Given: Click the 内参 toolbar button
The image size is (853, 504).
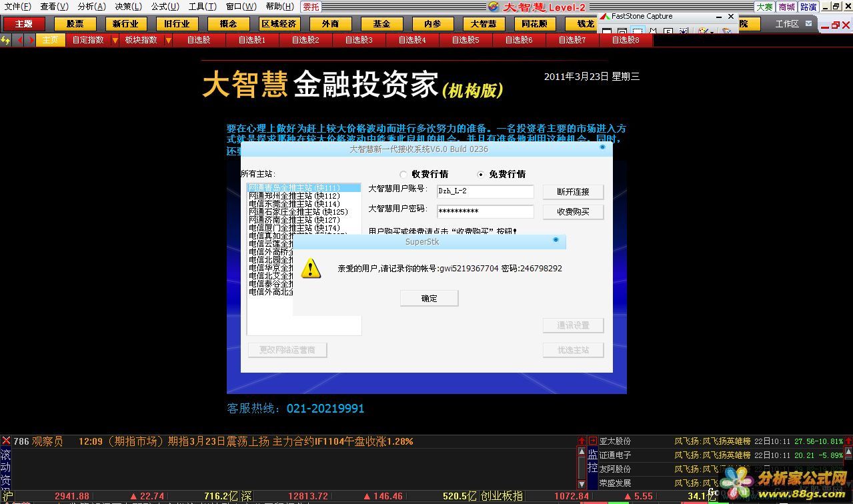Looking at the screenshot, I should pyautogui.click(x=432, y=23).
